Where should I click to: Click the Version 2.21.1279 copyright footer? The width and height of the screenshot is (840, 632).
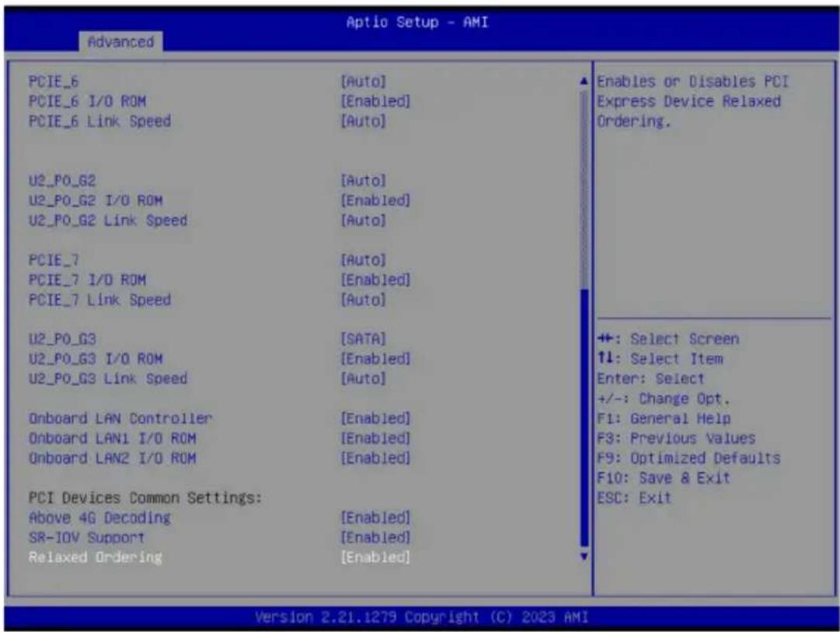(422, 617)
